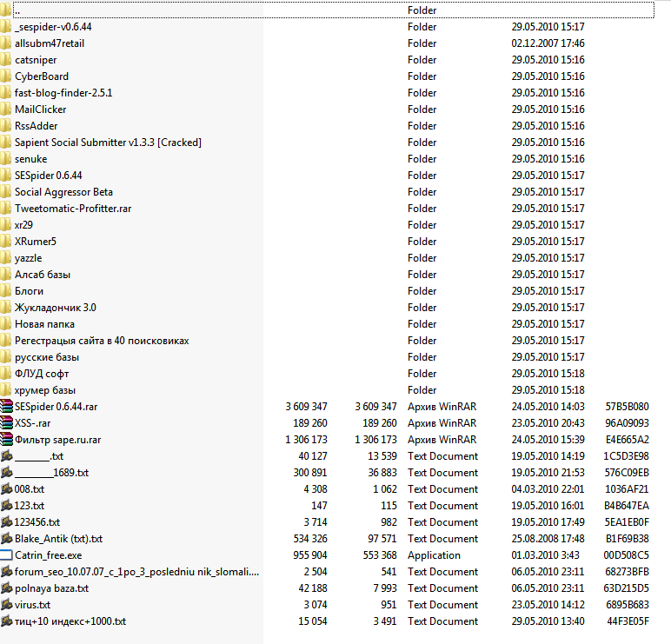Click the RssAdder folder icon
Viewport: 671px width, 644px height.
(x=5, y=126)
